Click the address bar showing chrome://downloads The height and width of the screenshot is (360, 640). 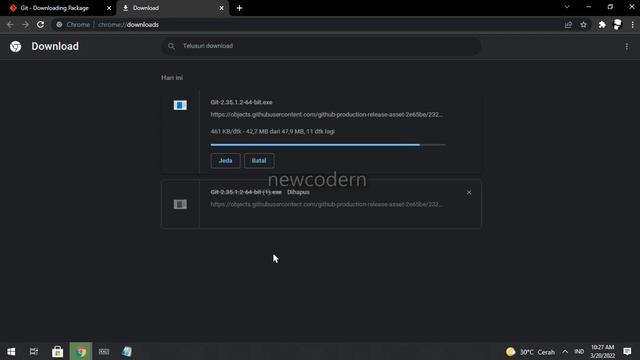(310, 25)
